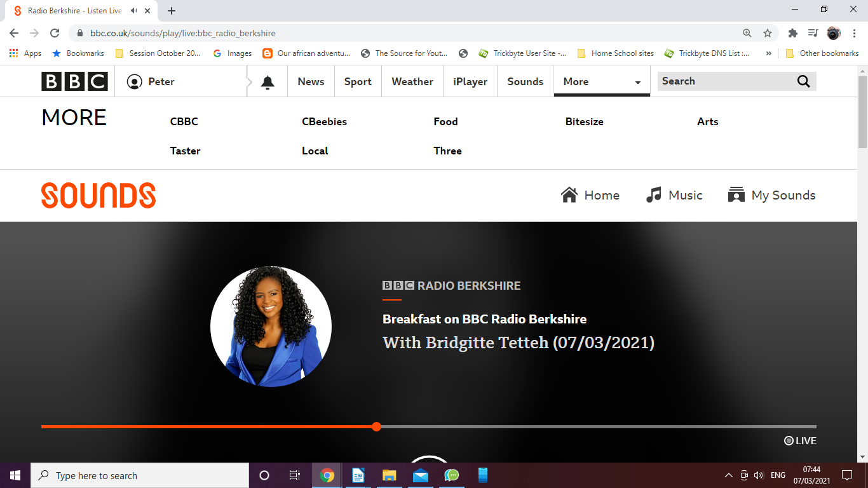Click the playback progress handle

point(377,426)
